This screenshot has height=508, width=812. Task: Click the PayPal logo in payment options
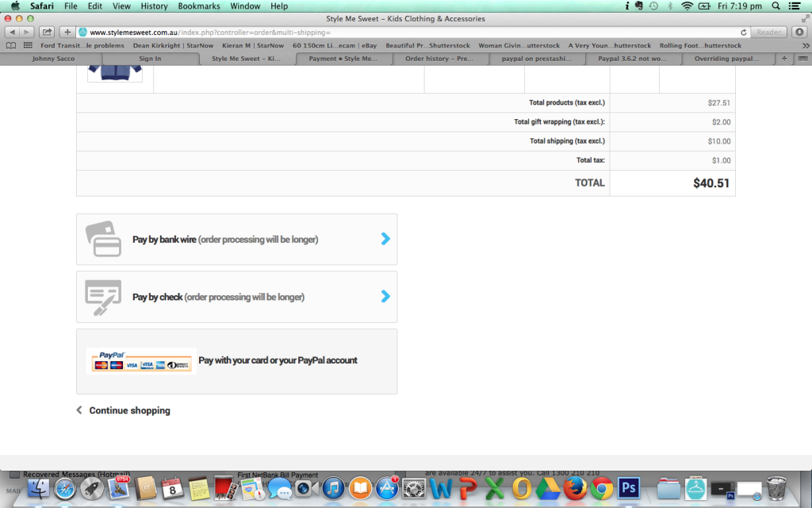(111, 354)
